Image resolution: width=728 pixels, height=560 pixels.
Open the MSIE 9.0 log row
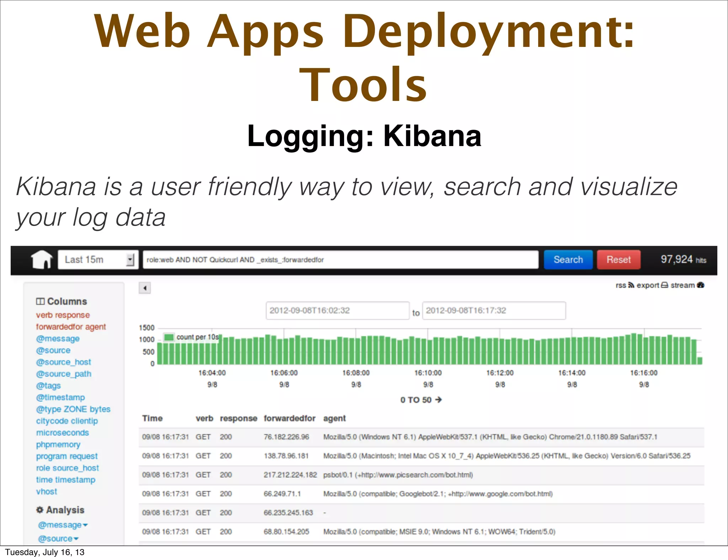pyautogui.click(x=421, y=532)
